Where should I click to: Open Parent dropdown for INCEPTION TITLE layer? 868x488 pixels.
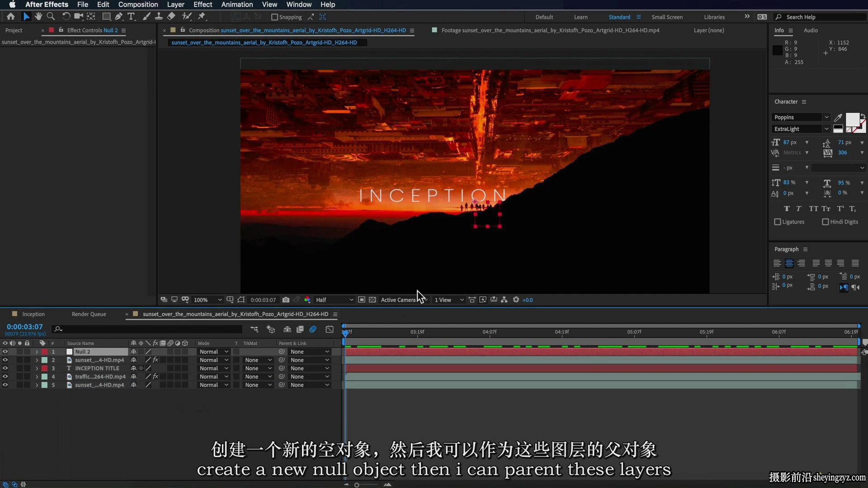tap(310, 368)
